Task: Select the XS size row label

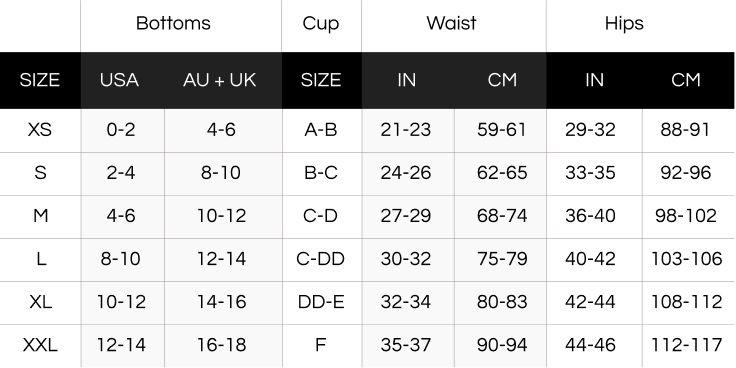Action: [40, 130]
